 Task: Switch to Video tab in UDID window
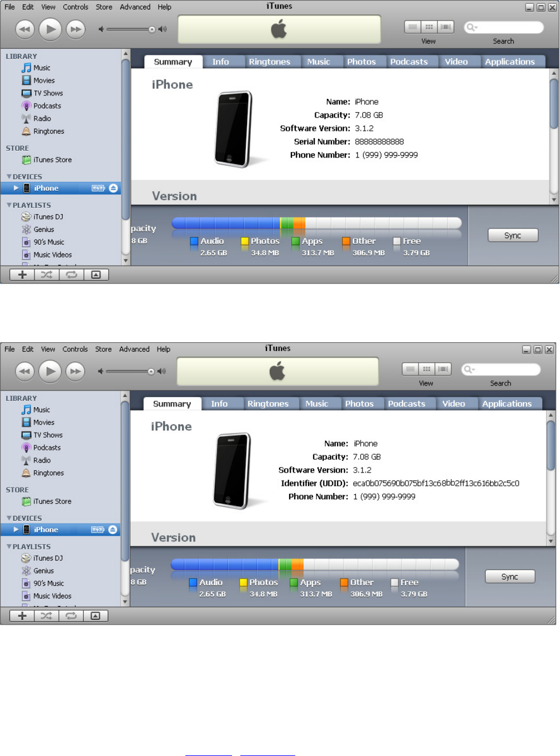point(454,404)
